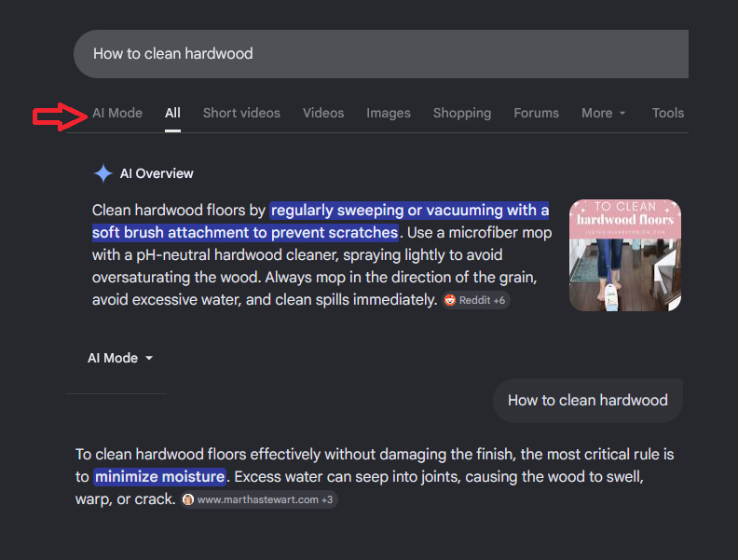Click the highlighted 'minimize moisture' text
738x560 pixels.
tap(159, 477)
